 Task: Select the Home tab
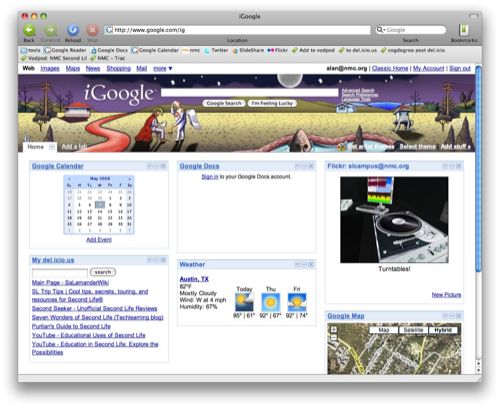[36, 147]
